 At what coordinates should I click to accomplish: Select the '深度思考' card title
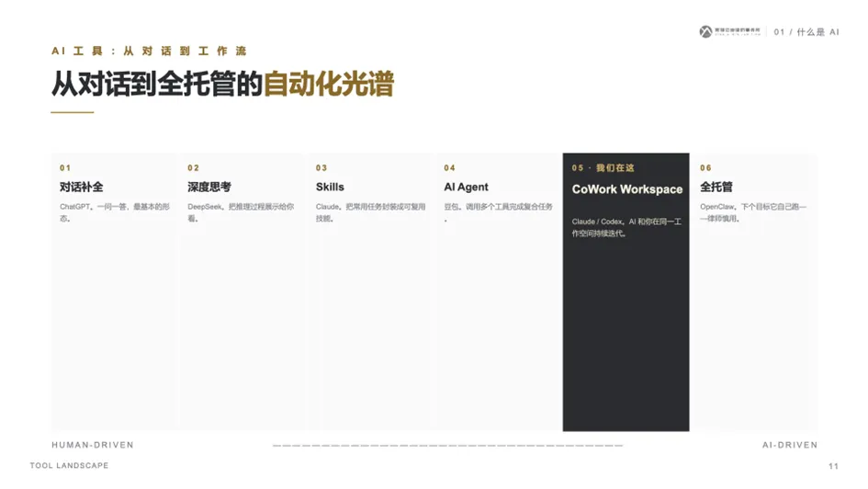[x=209, y=188]
